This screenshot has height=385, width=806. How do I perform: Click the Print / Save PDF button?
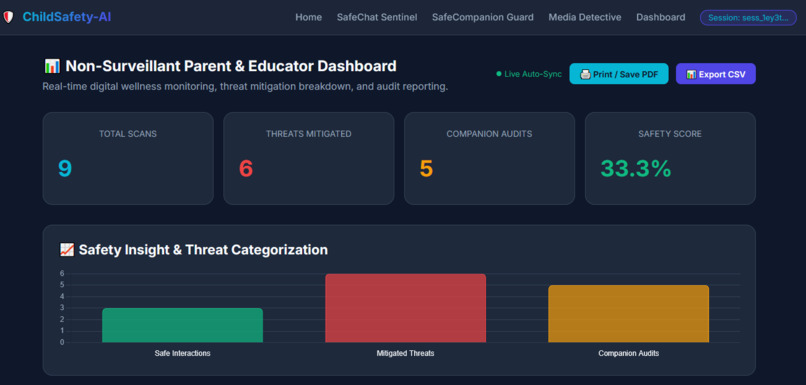[619, 74]
